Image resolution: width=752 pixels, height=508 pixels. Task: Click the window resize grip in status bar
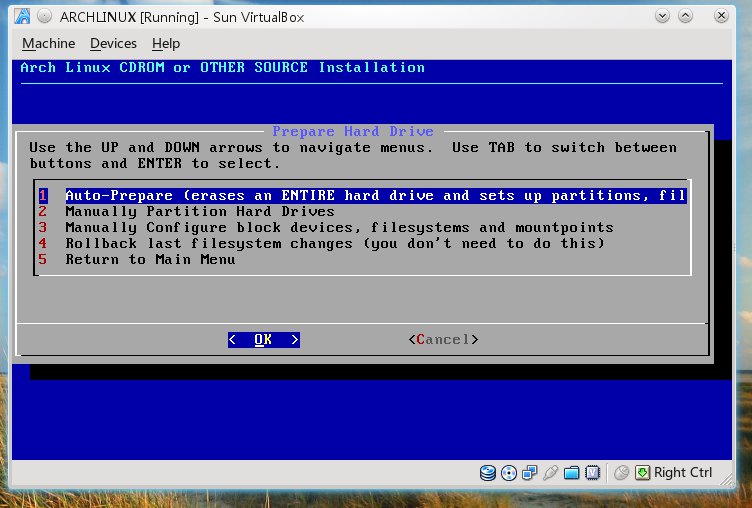(727, 479)
